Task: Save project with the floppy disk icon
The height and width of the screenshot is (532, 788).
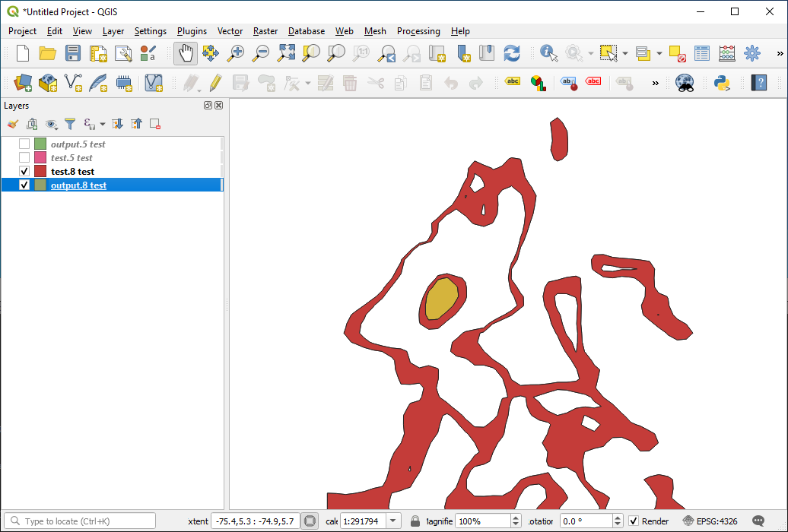Action: coord(73,53)
